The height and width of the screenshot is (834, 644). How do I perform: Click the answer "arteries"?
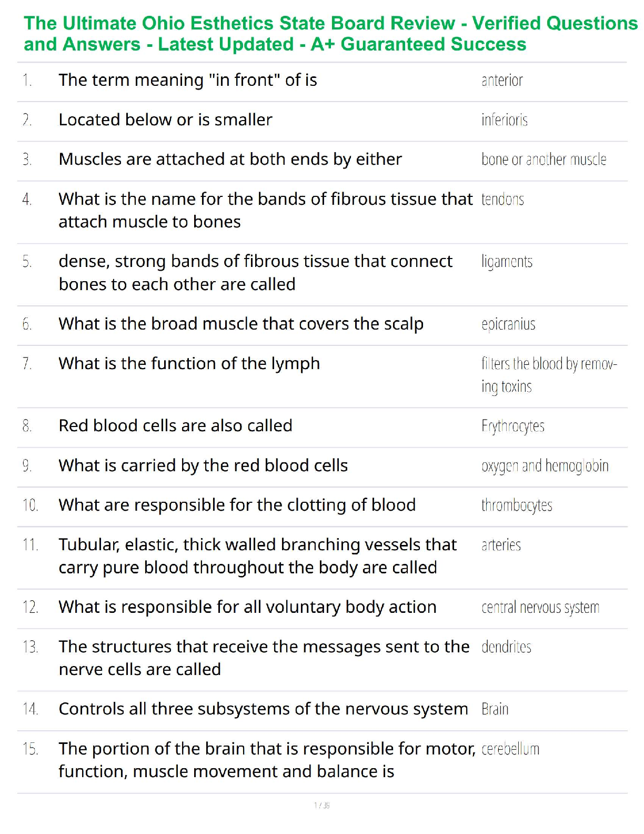pyautogui.click(x=501, y=545)
